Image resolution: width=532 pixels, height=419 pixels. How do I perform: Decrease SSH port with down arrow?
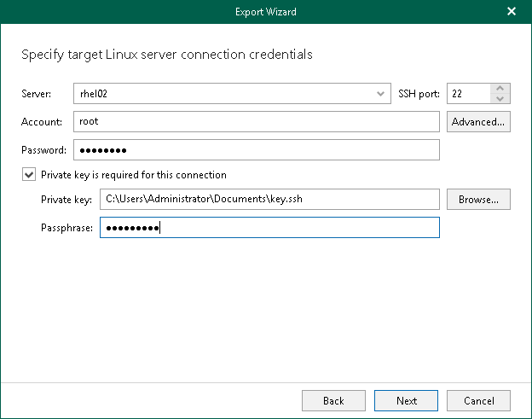[x=500, y=98]
